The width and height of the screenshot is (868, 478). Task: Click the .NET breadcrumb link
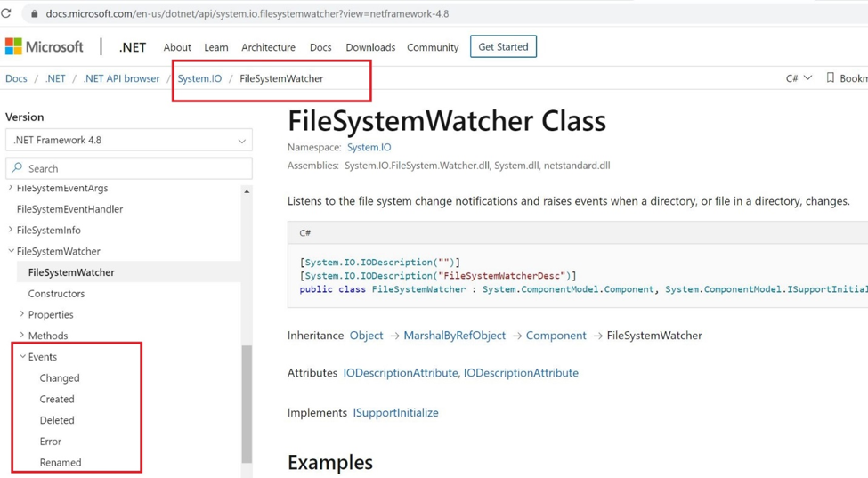point(55,78)
